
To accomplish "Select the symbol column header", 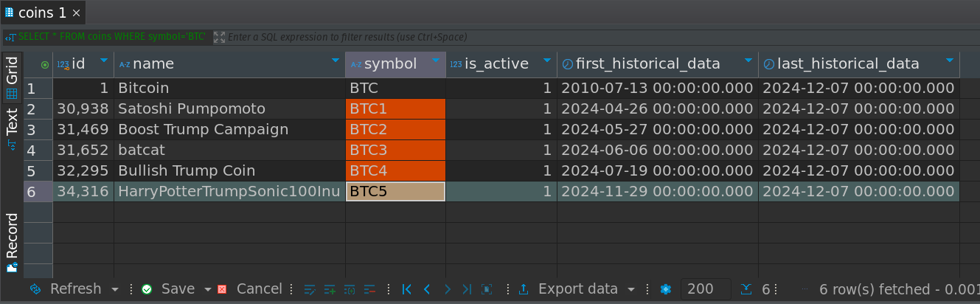I will click(395, 64).
